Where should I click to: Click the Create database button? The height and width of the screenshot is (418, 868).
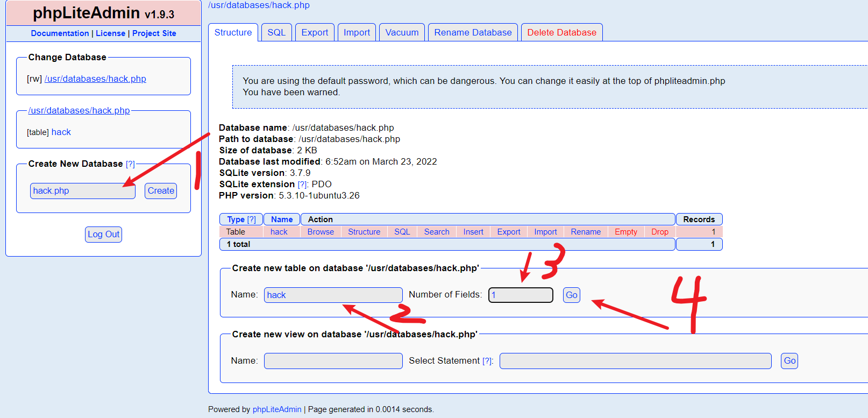pos(161,190)
